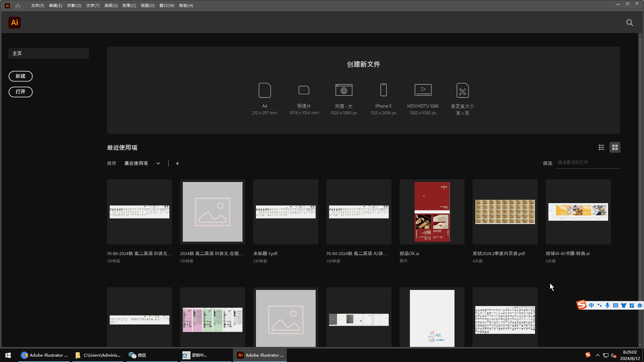Viewport: 644px width, 362px height.
Task: Switch to 录制中 recorder taskbar item
Action: pos(205,355)
